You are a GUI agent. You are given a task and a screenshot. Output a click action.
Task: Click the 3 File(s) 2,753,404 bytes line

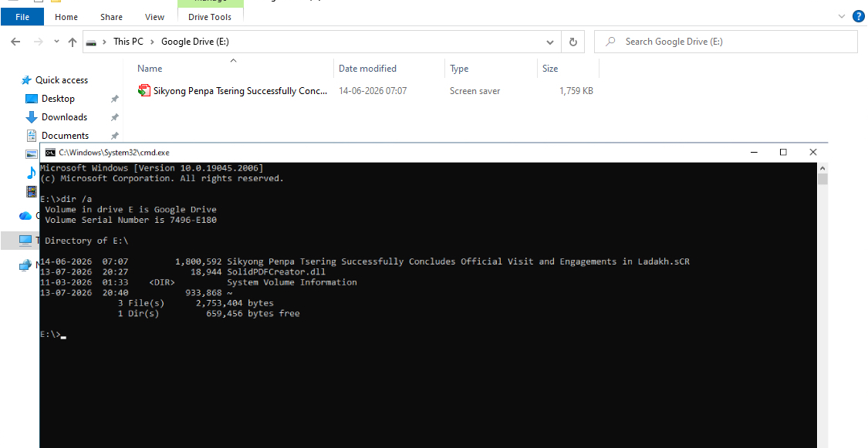pos(195,303)
